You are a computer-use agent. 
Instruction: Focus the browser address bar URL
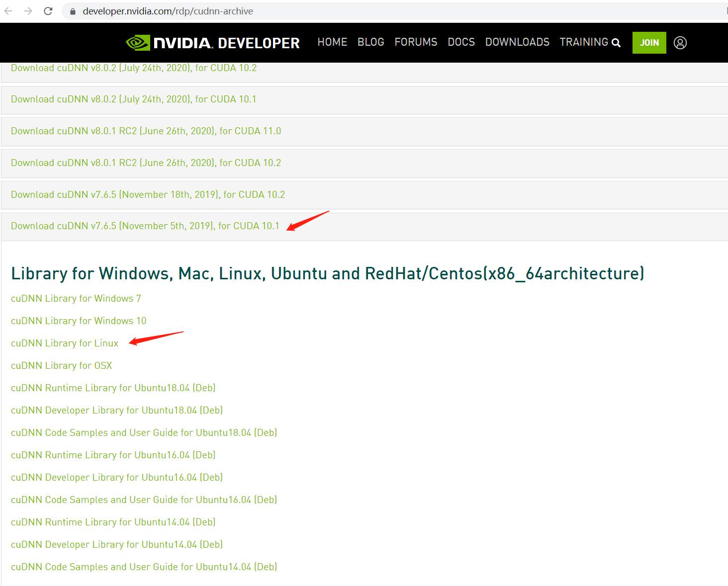point(168,11)
